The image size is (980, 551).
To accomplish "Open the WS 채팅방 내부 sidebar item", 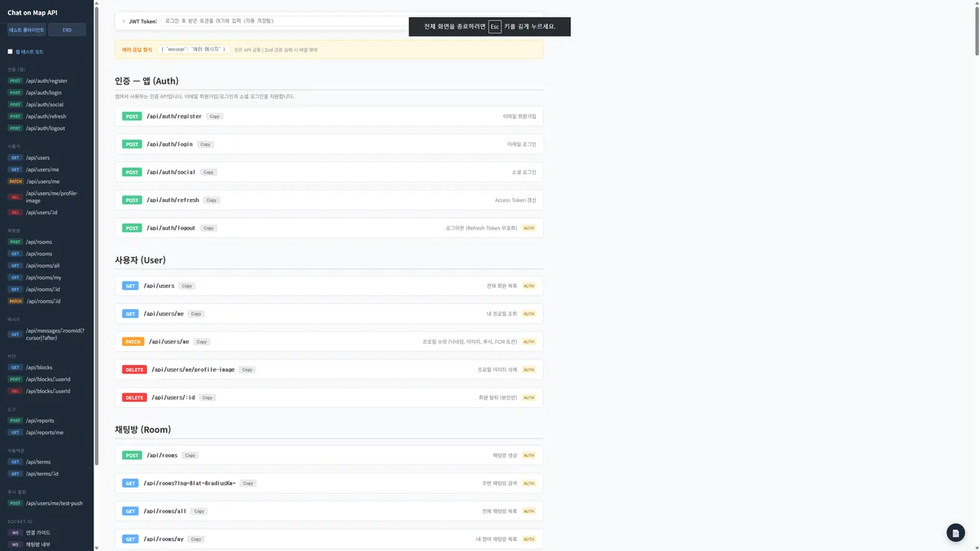I will 46,544.
